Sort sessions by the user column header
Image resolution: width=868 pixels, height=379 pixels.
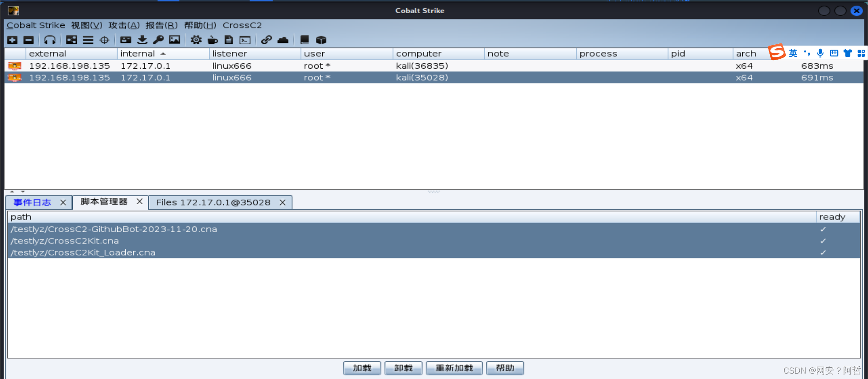347,54
